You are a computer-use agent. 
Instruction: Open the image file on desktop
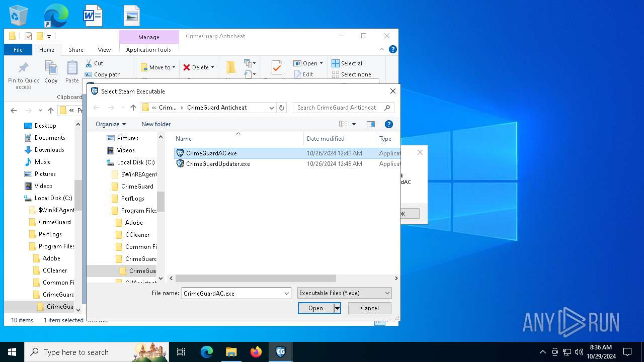(x=132, y=16)
